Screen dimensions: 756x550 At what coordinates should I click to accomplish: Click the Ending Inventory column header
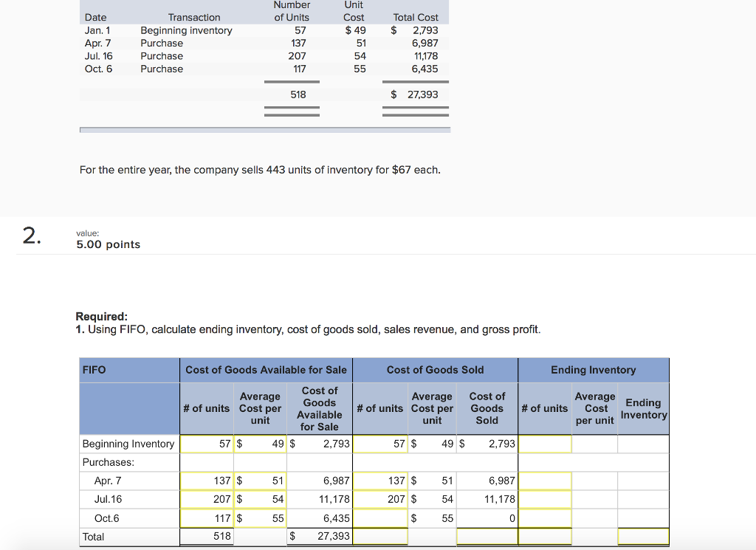pyautogui.click(x=594, y=370)
